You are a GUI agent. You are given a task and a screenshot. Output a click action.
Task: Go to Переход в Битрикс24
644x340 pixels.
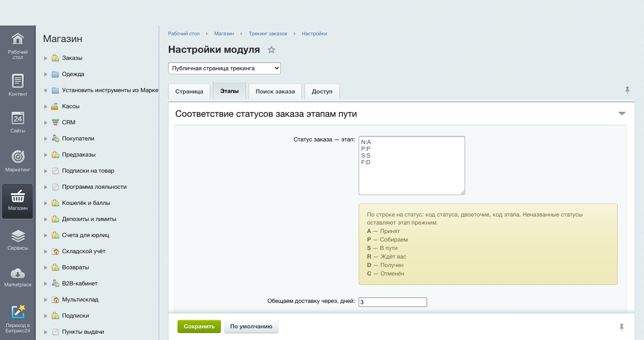tap(17, 319)
